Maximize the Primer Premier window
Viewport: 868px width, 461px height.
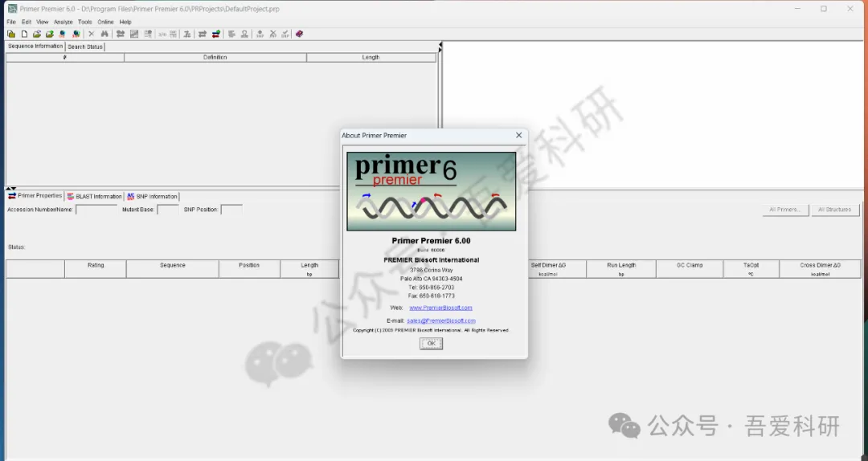824,9
